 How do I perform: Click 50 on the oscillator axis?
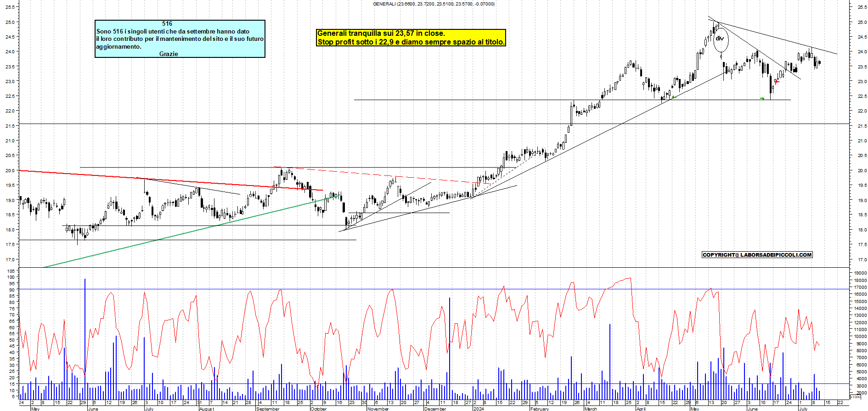(x=12, y=340)
